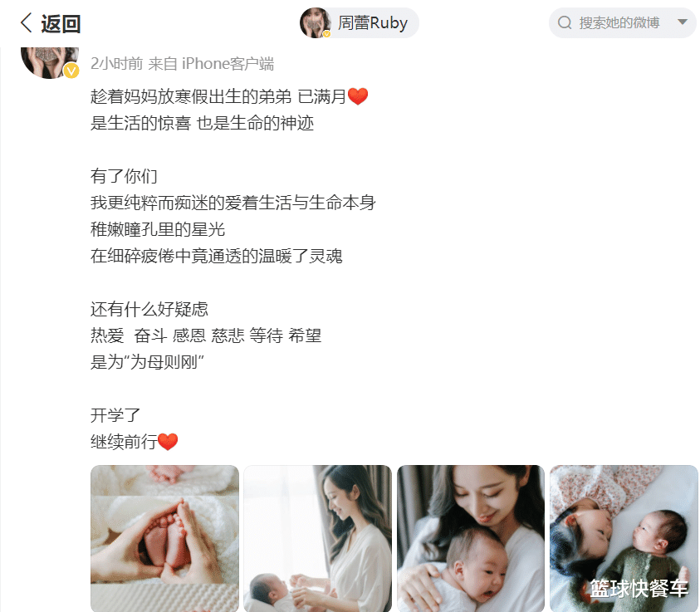Click the 篮球快餐车 watermark text
Image resolution: width=700 pixels, height=612 pixels.
pyautogui.click(x=639, y=589)
